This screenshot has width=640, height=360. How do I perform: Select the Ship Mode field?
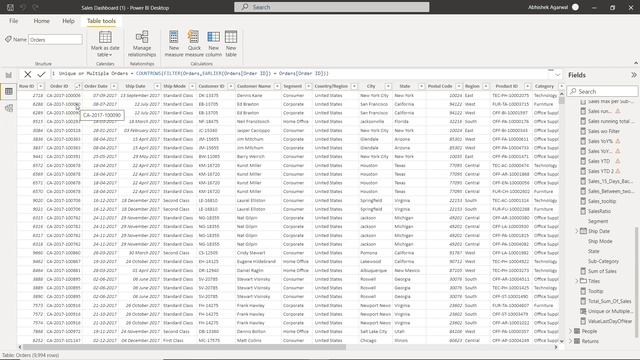coord(600,242)
